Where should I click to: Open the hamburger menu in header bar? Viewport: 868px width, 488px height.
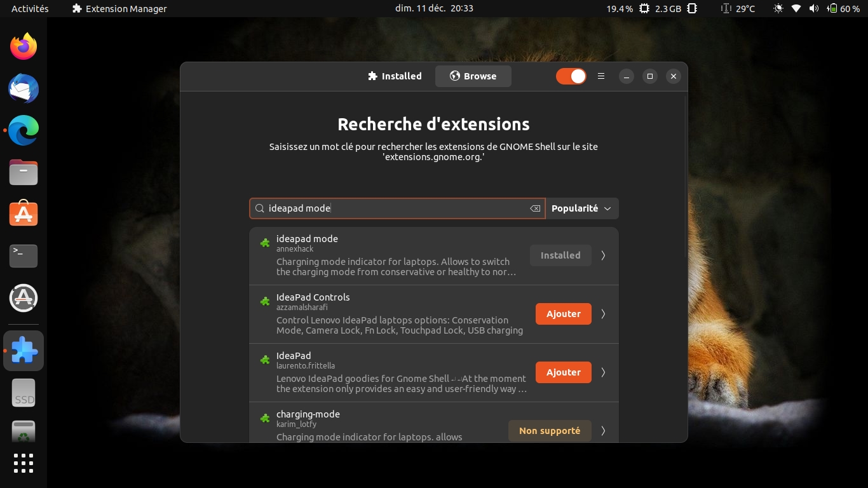[601, 76]
